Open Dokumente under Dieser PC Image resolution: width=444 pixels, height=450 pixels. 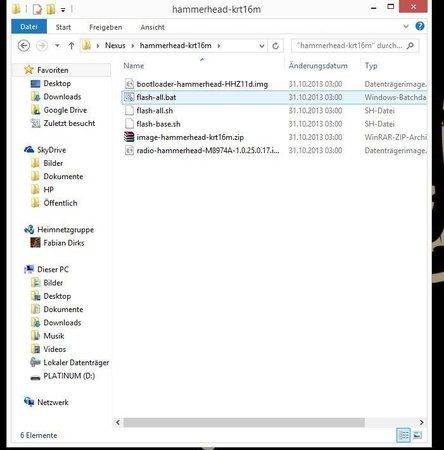[x=63, y=309]
